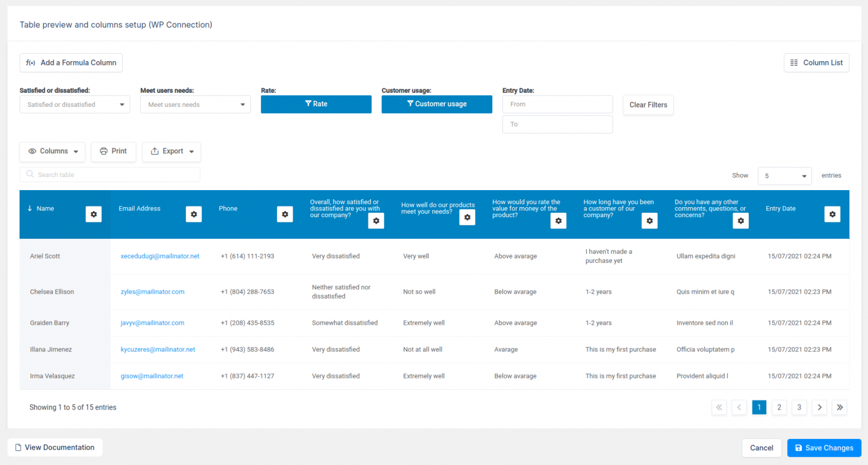Open the gear settings for Email Address column
Screen dimensions: 868x465
click(x=194, y=214)
